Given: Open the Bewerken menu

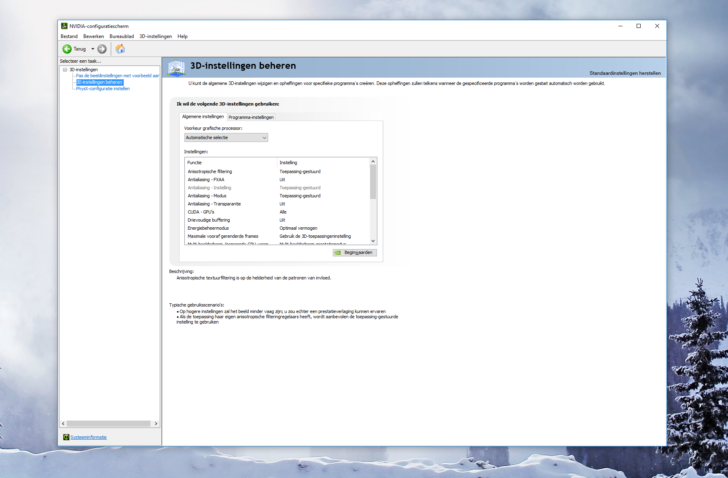Looking at the screenshot, I should click(93, 36).
